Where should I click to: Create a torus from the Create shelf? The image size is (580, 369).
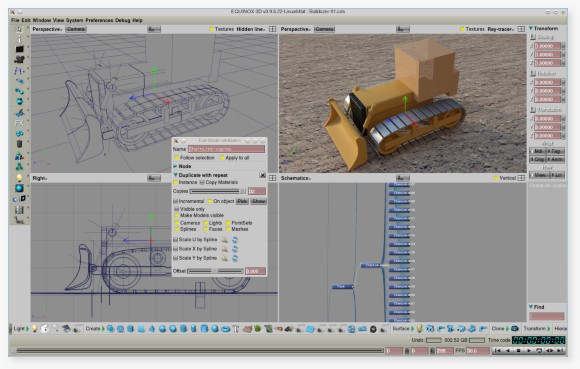tap(225, 329)
